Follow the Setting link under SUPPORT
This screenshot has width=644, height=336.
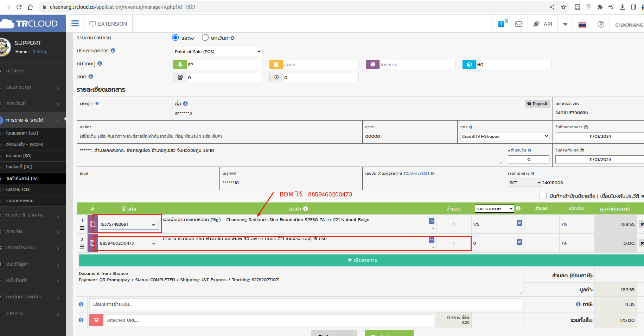tap(40, 52)
